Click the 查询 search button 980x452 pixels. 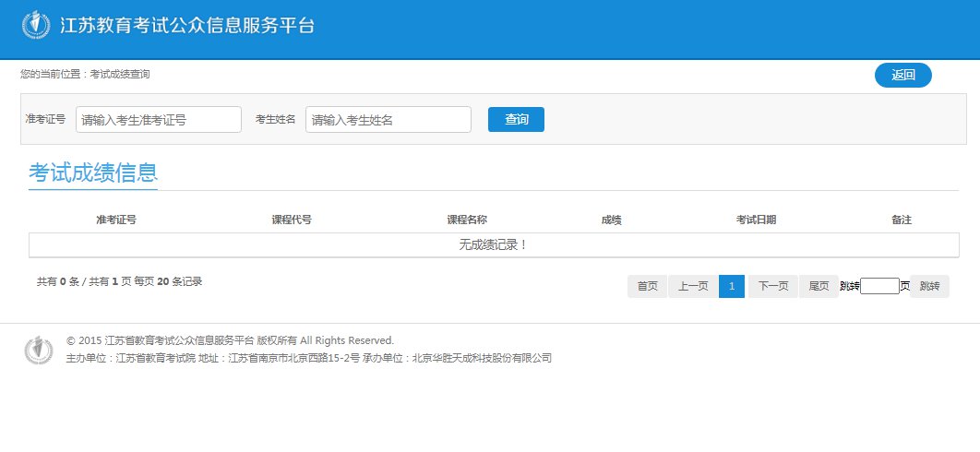click(x=516, y=120)
